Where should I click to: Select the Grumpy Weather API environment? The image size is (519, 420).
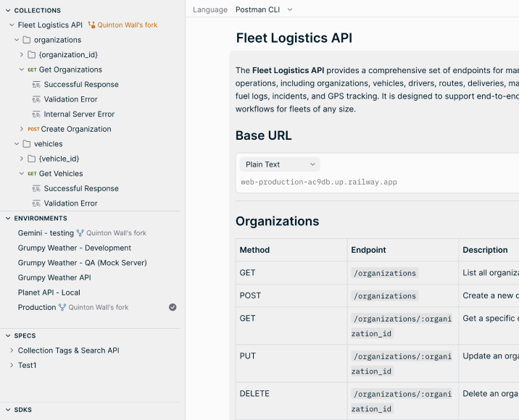click(x=54, y=278)
